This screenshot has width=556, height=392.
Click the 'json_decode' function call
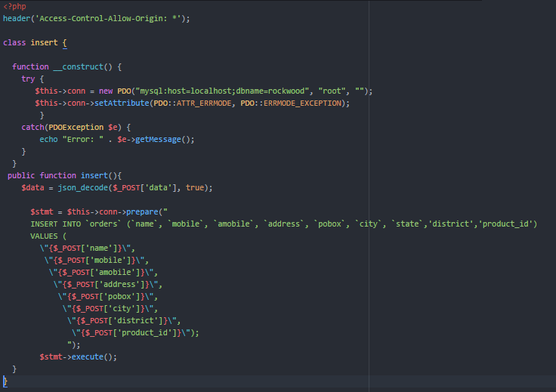[x=83, y=187]
